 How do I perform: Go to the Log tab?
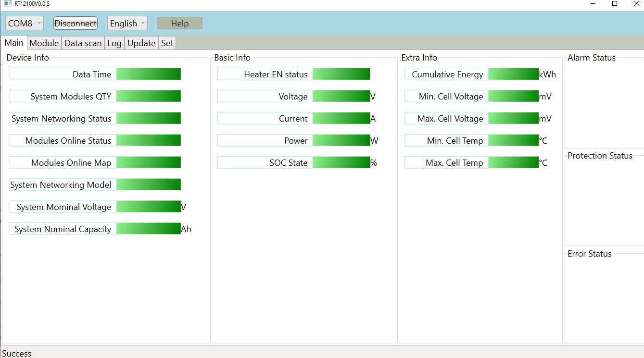pos(114,43)
